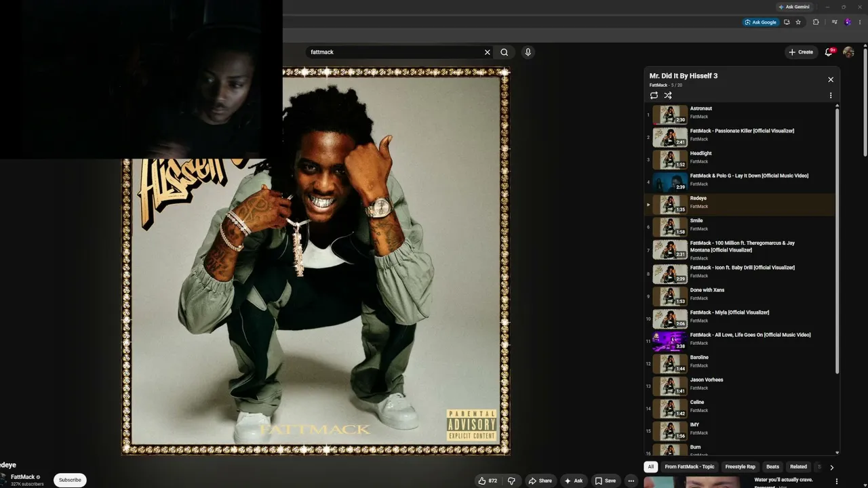Open the playlist three-dot options menu
868x488 pixels.
click(831, 96)
